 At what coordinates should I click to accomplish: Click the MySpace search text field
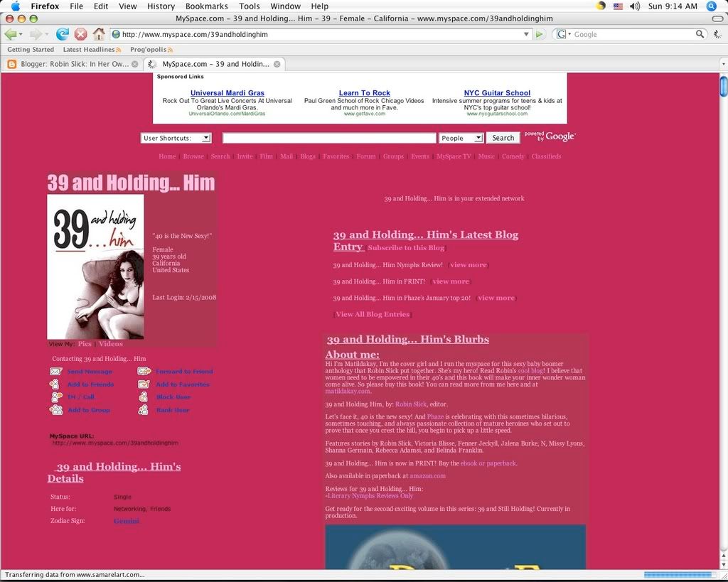click(x=329, y=138)
